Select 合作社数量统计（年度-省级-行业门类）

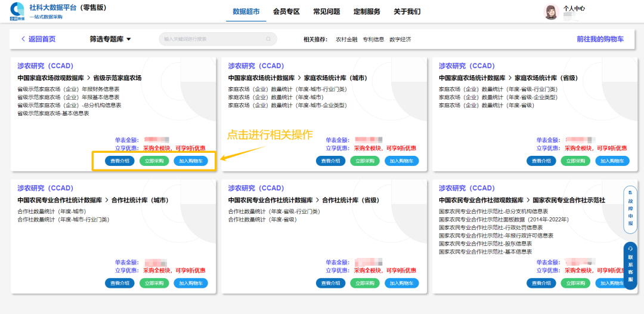click(274, 212)
